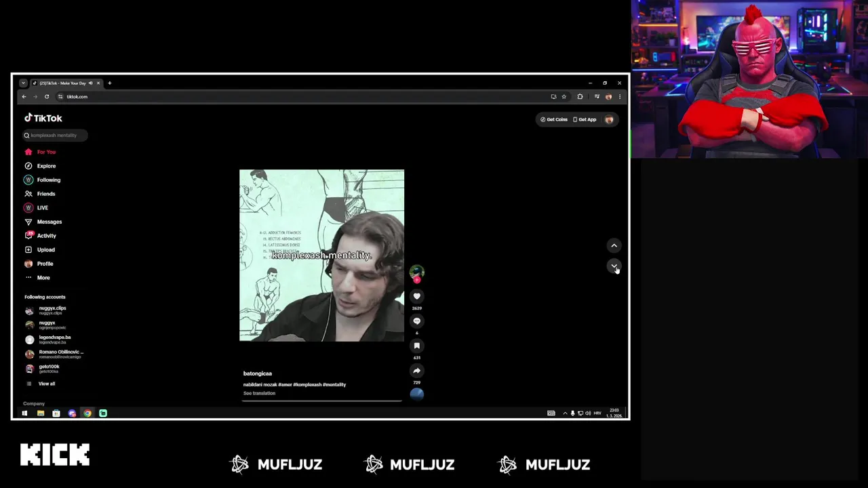
Task: Open Messages in the sidebar
Action: 43,222
